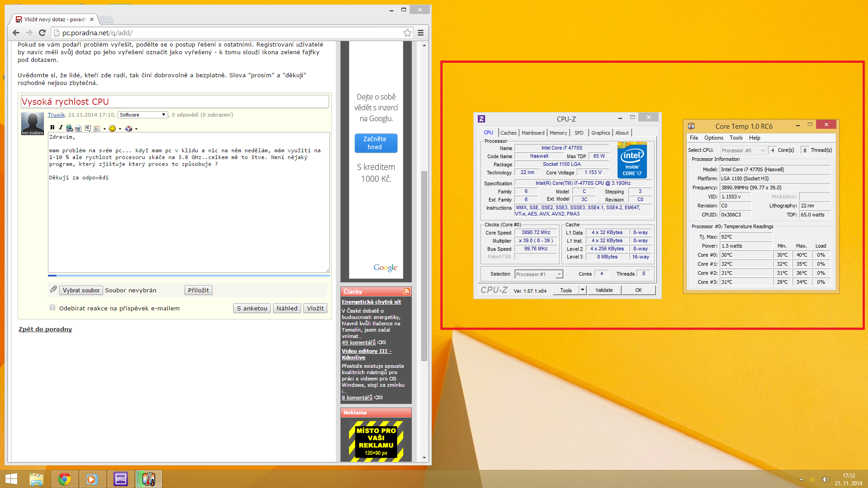
Task: Toggle italic formatting in the post editor
Action: (60, 128)
